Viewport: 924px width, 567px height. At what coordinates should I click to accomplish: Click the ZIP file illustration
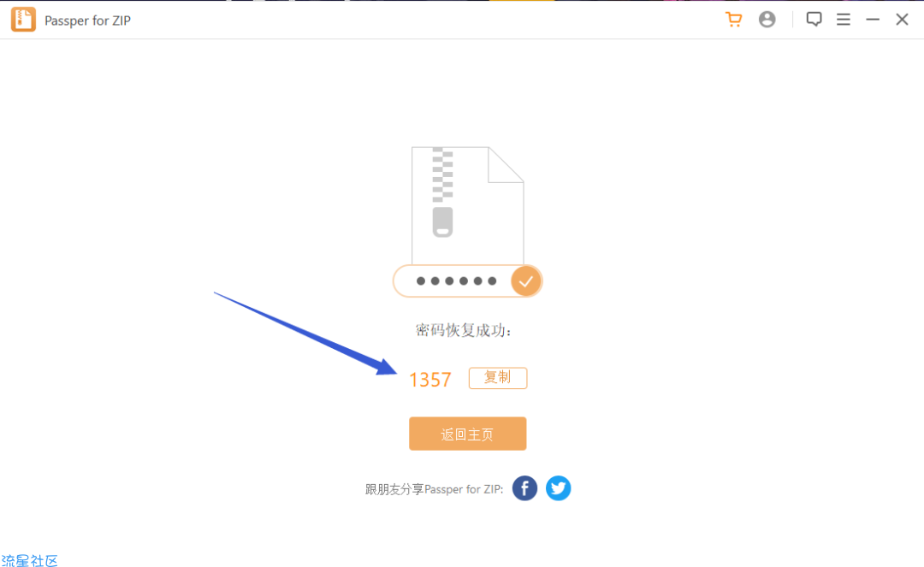tap(467, 205)
